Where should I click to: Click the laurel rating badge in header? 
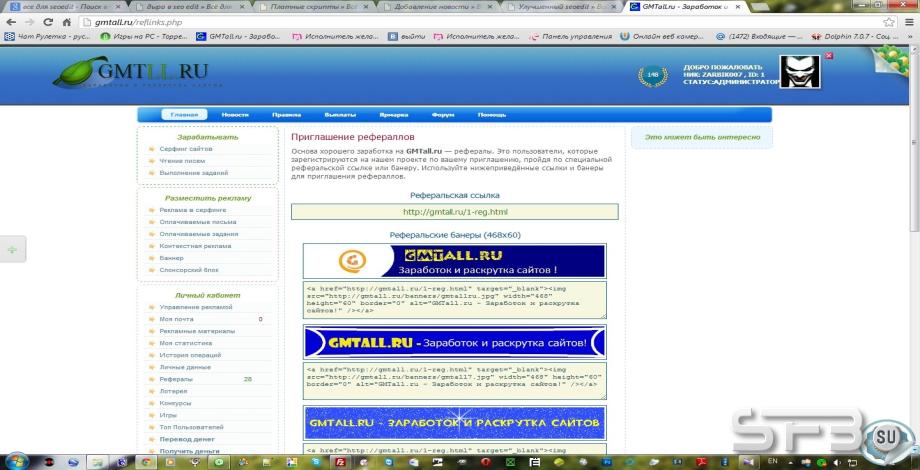(x=652, y=75)
